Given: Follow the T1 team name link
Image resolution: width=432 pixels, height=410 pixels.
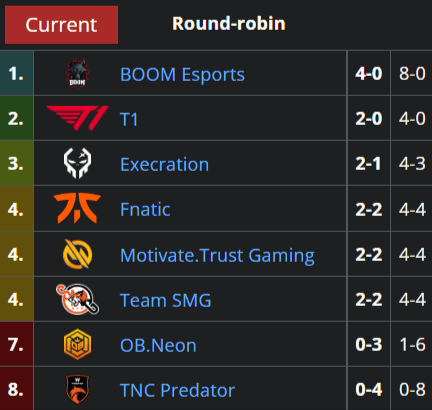Looking at the screenshot, I should point(129,119).
